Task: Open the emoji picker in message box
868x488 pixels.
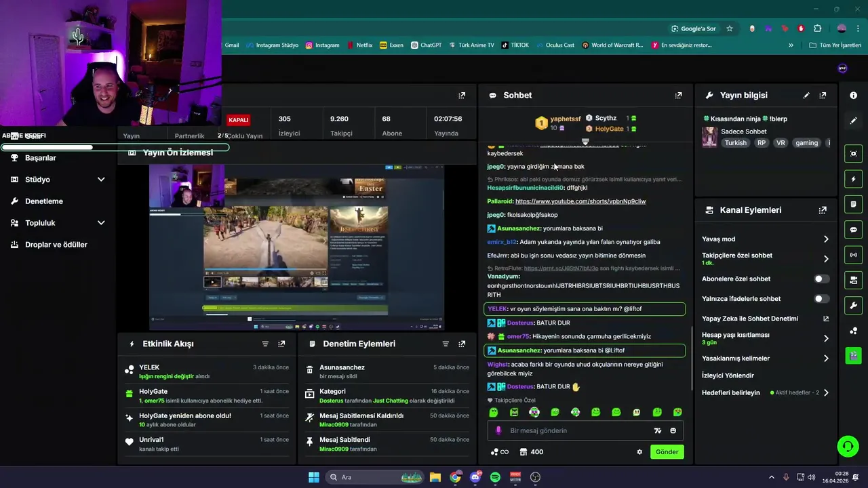Action: click(673, 430)
